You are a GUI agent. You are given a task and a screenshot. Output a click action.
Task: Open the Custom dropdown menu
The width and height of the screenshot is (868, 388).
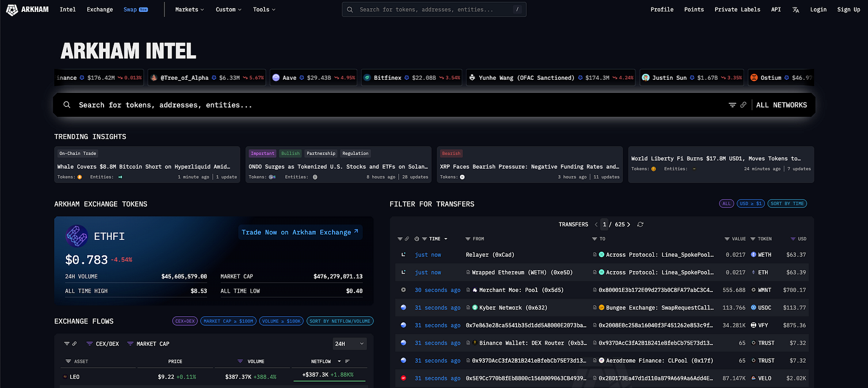point(228,9)
